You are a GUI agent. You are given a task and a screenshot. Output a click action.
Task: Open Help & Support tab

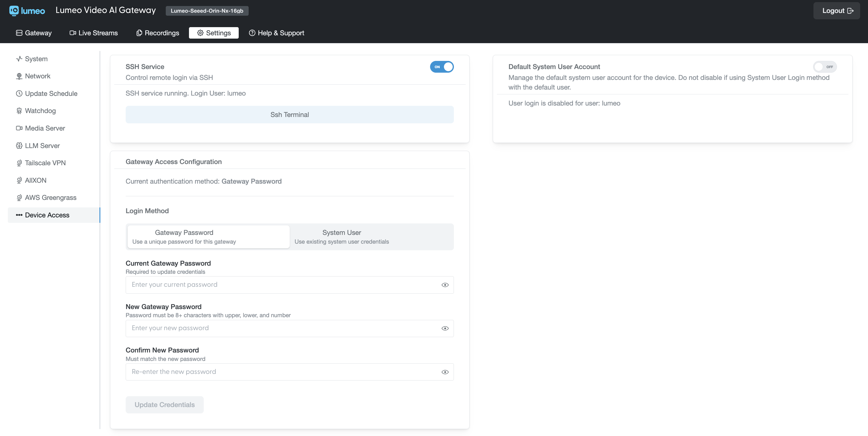pyautogui.click(x=276, y=33)
